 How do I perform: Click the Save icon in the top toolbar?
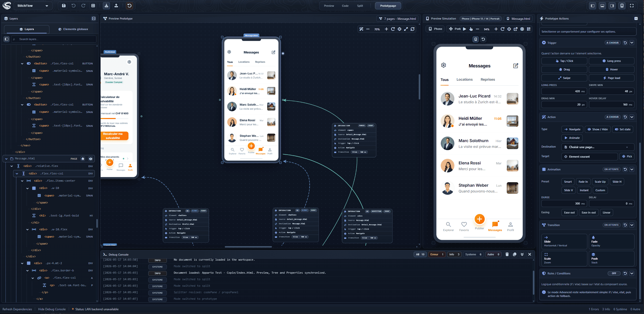(x=64, y=6)
